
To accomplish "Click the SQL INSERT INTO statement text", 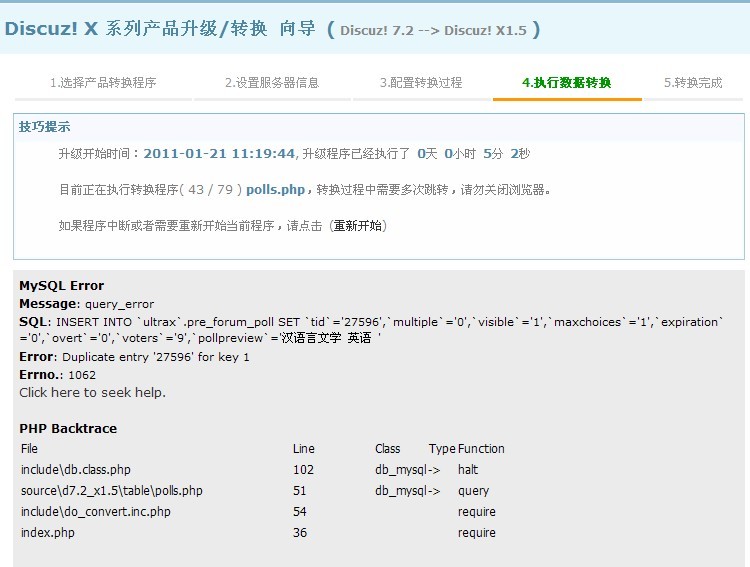I will [371, 330].
